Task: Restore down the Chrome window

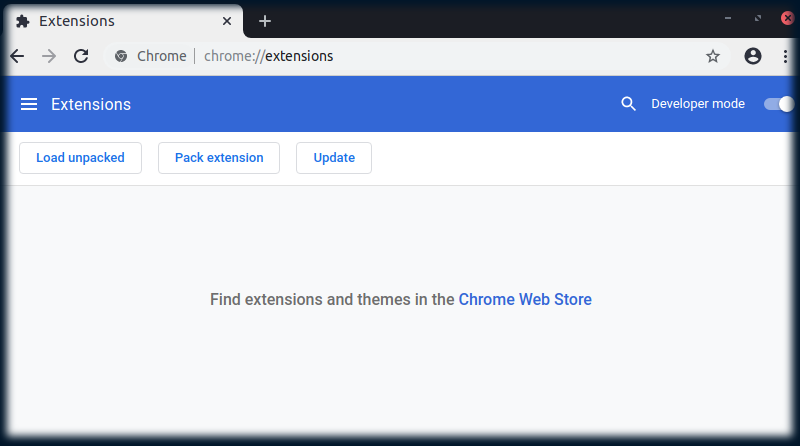Action: pyautogui.click(x=758, y=18)
